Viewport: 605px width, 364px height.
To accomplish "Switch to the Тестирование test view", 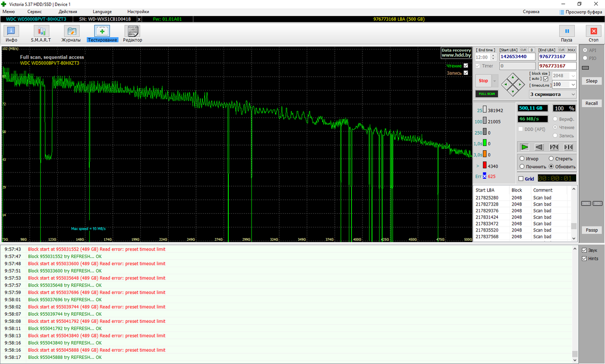I will click(x=102, y=34).
